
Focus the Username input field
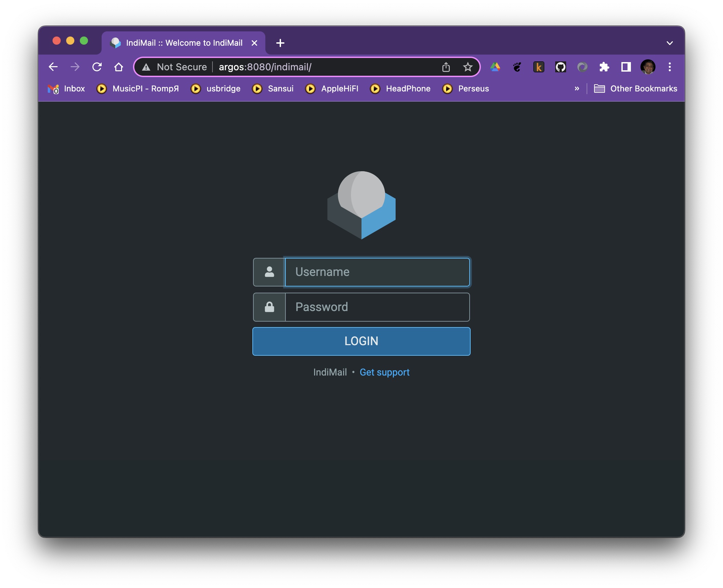pos(377,272)
